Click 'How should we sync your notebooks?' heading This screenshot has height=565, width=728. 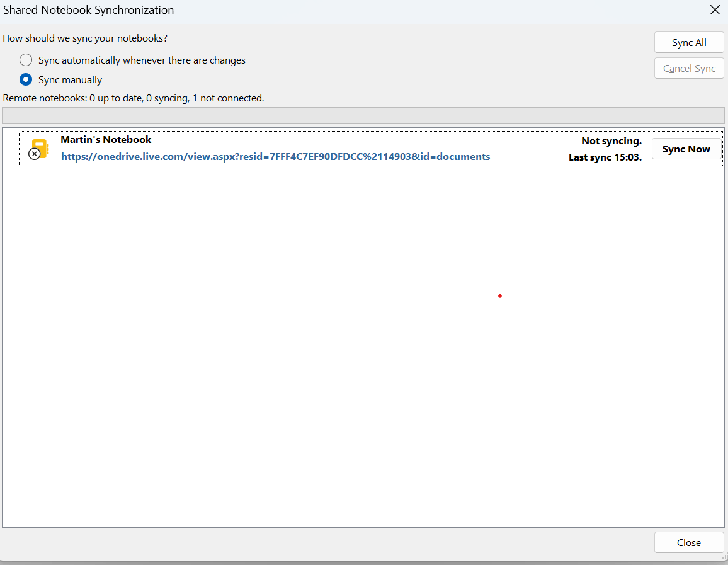[x=85, y=38]
